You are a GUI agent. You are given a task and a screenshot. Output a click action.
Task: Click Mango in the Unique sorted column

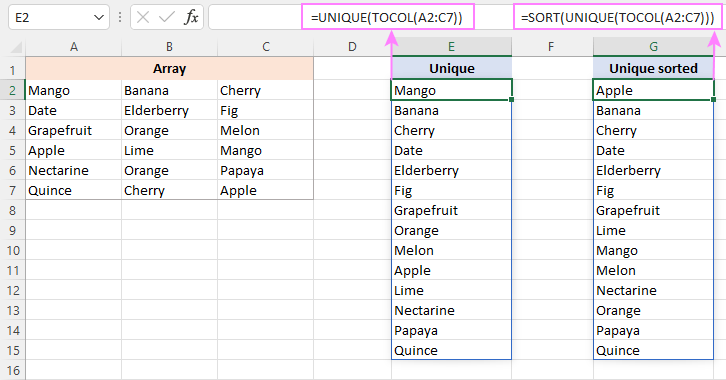[x=653, y=250]
